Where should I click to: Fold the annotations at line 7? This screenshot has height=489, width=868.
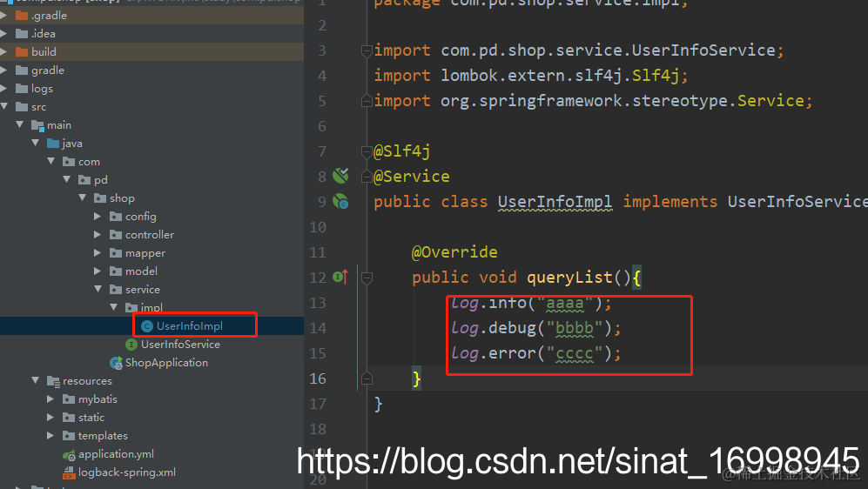pyautogui.click(x=367, y=151)
